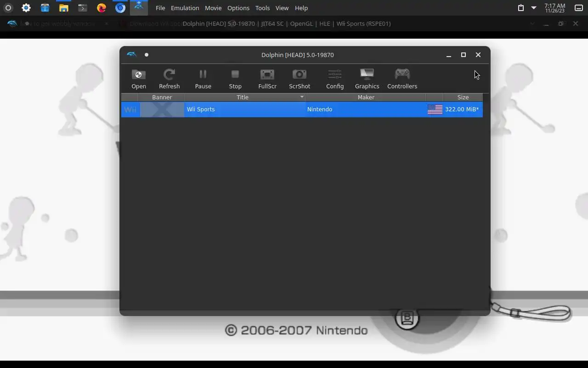Click the virtual keyboard tray icon

coord(579,8)
